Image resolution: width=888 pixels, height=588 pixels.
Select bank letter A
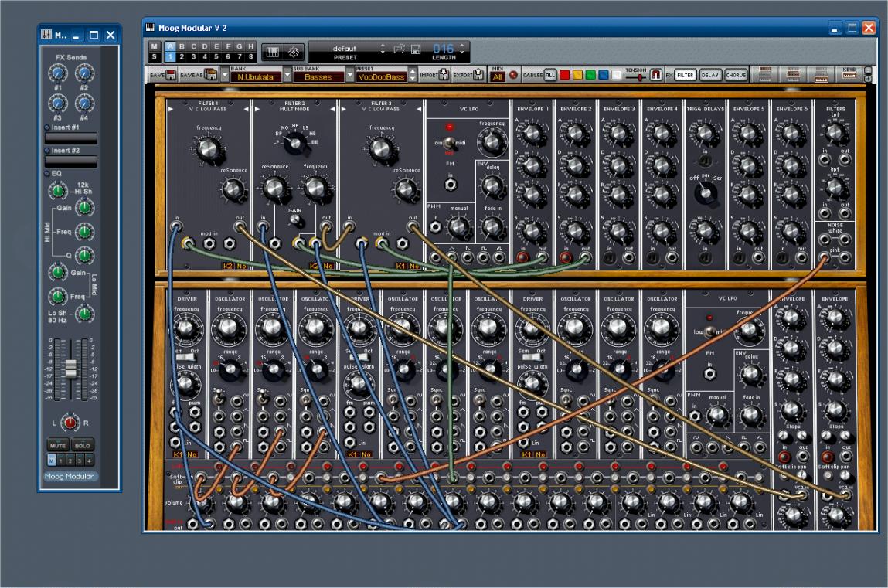(171, 46)
